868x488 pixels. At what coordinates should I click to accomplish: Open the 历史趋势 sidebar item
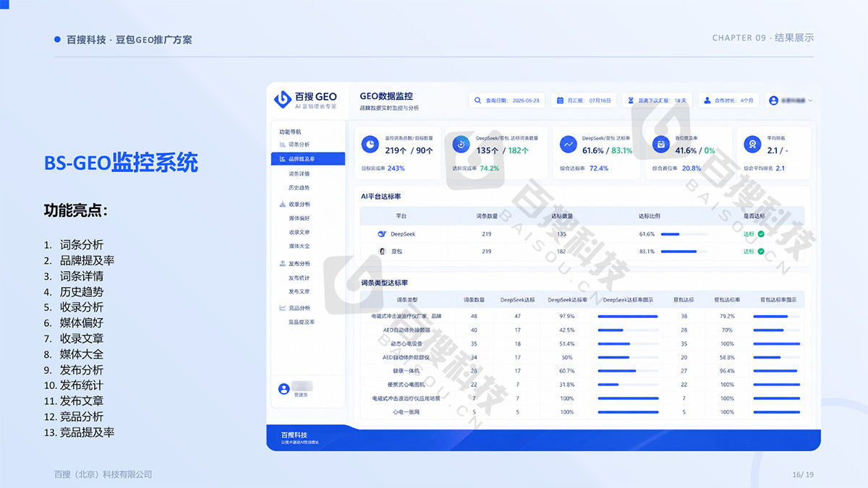pyautogui.click(x=299, y=188)
